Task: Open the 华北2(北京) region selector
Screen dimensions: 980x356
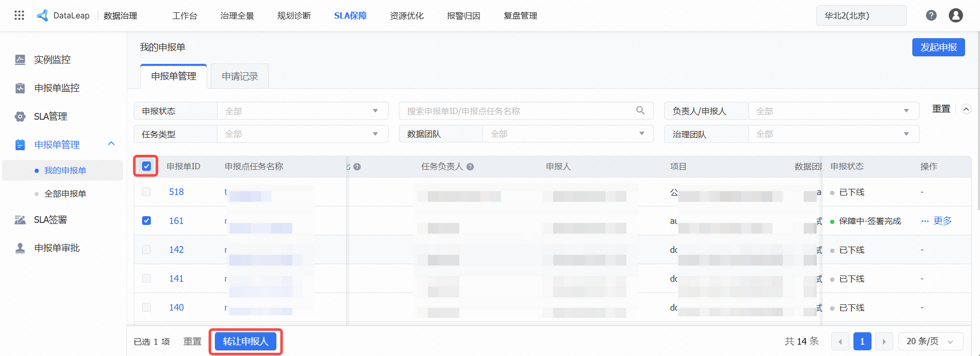Action: pos(861,15)
